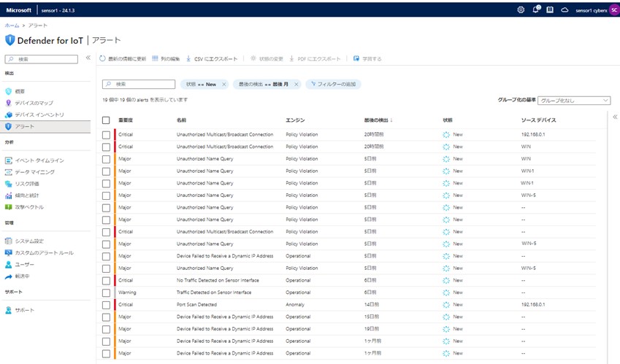Viewport: 620px width, 364px height.
Task: Click the CSV export download icon
Action: [188, 58]
